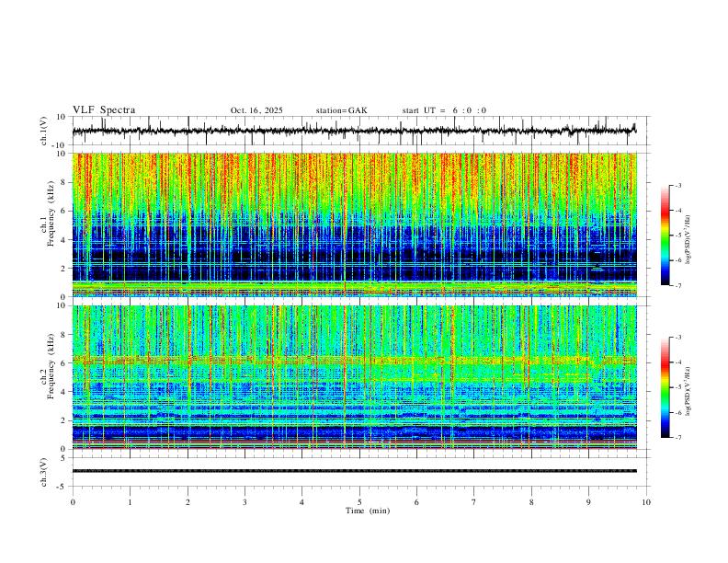Click the station=GAK label
The height and width of the screenshot is (563, 728).
tap(341, 110)
